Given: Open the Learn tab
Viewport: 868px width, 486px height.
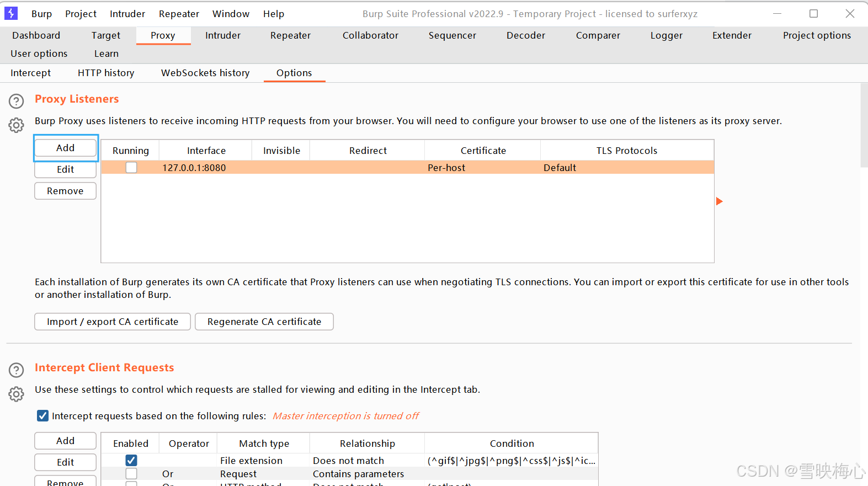Looking at the screenshot, I should pos(106,54).
